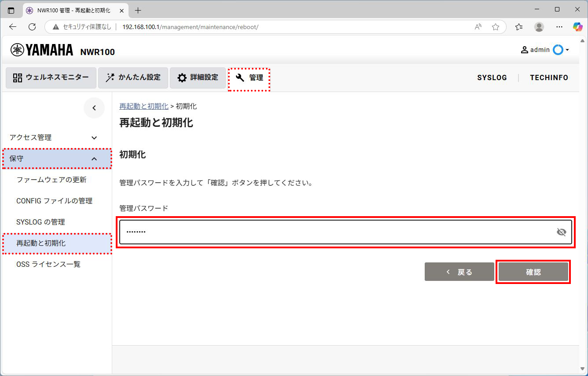Click the browser refresh icon
The image size is (588, 376).
32,27
